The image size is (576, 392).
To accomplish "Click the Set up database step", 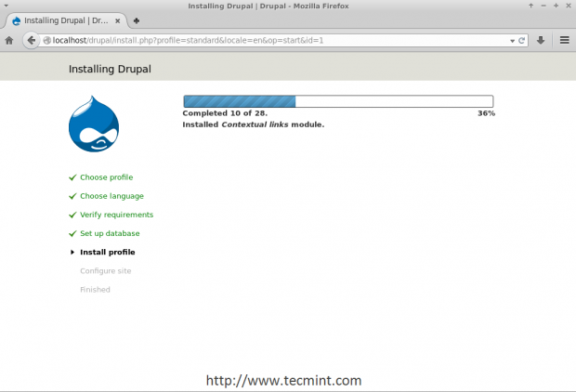I will [110, 234].
